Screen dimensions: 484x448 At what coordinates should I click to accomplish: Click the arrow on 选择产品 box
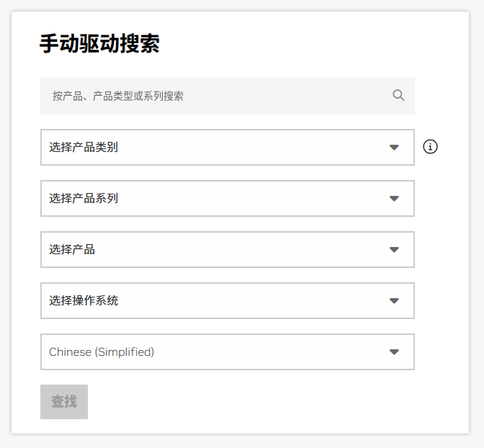394,249
